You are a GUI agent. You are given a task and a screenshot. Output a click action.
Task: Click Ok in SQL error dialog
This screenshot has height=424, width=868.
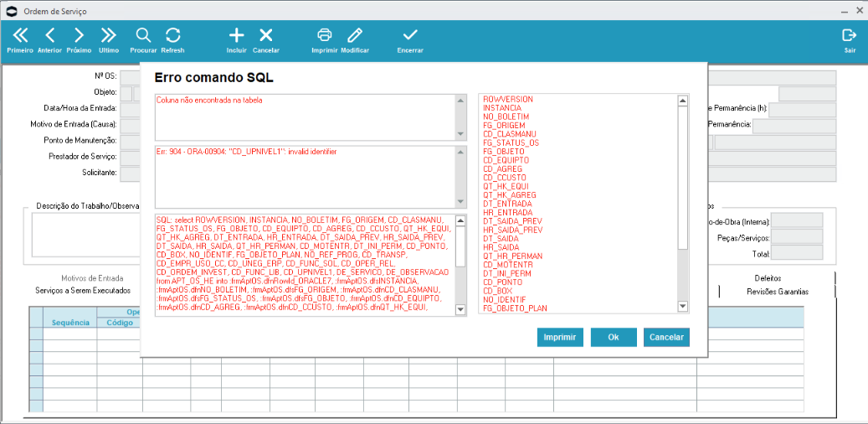coord(614,337)
